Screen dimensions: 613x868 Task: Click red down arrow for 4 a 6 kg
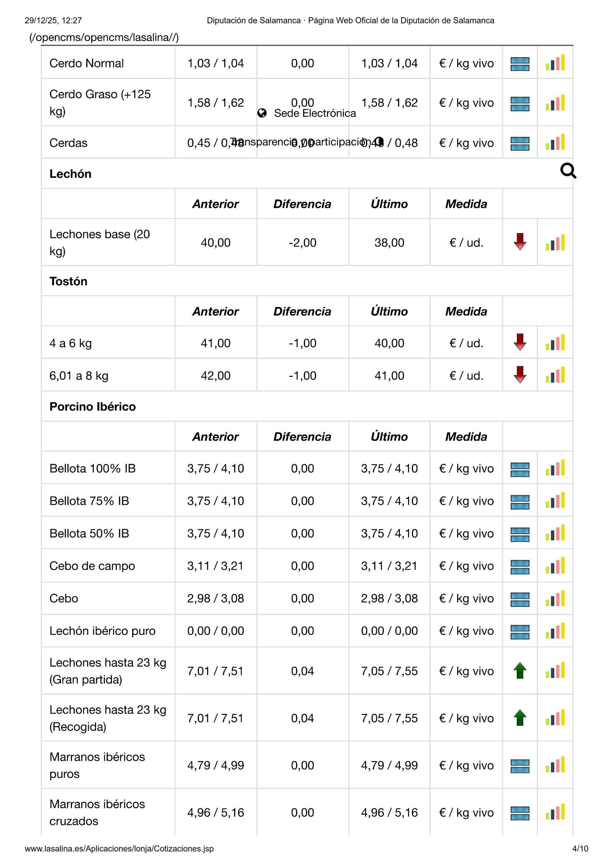(x=520, y=342)
